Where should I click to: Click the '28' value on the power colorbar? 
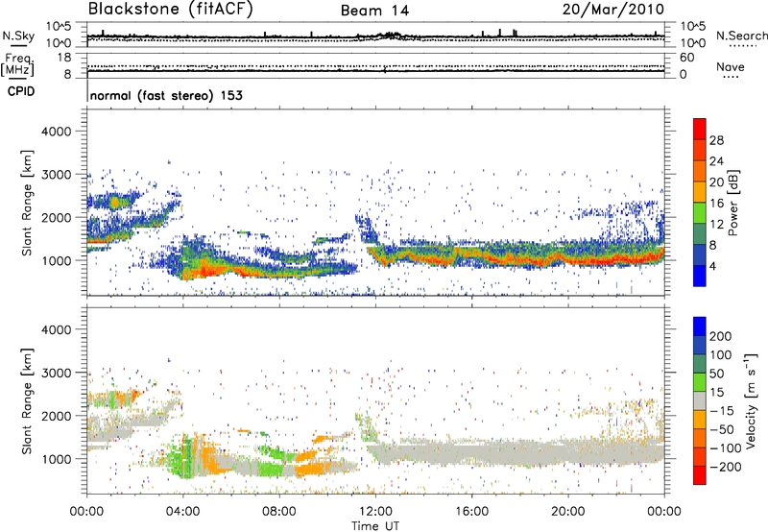click(x=716, y=140)
